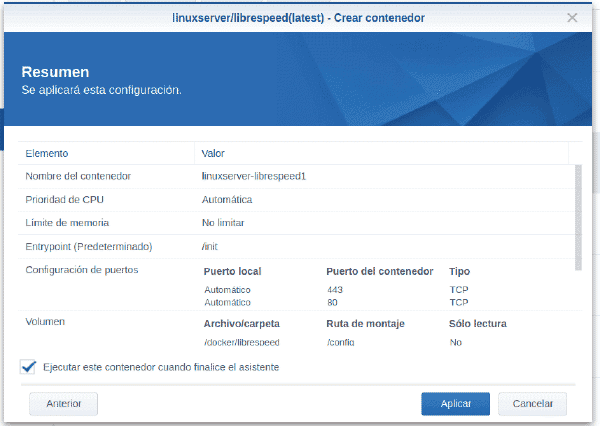Click the value 'linuxserver-librespeed1'
The width and height of the screenshot is (600, 426).
[x=254, y=176]
